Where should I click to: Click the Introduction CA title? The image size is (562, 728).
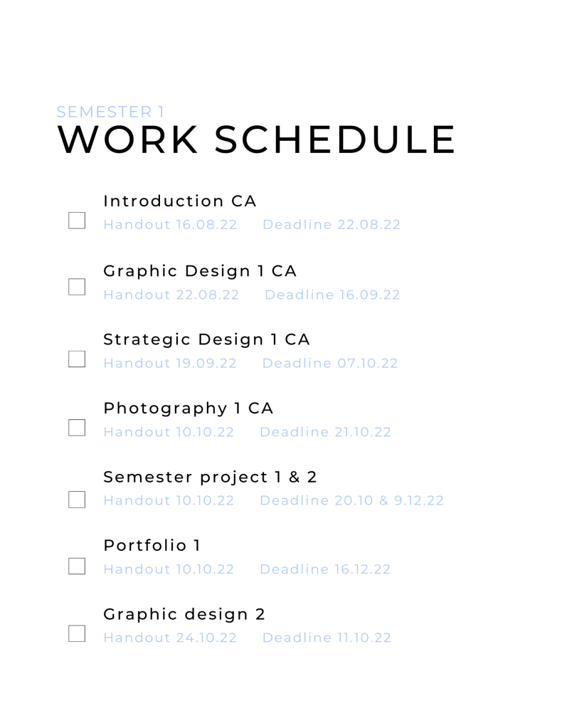point(180,201)
